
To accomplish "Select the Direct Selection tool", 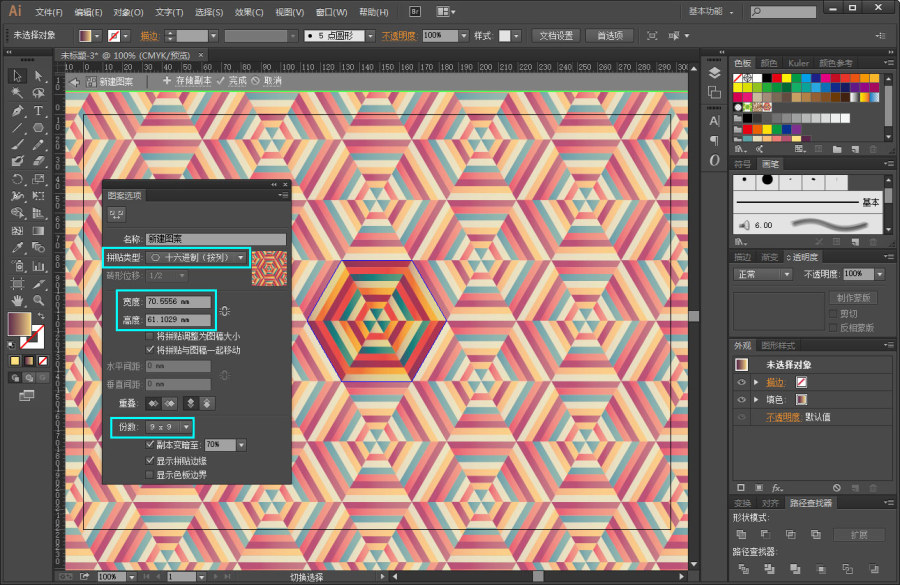I will pos(38,76).
